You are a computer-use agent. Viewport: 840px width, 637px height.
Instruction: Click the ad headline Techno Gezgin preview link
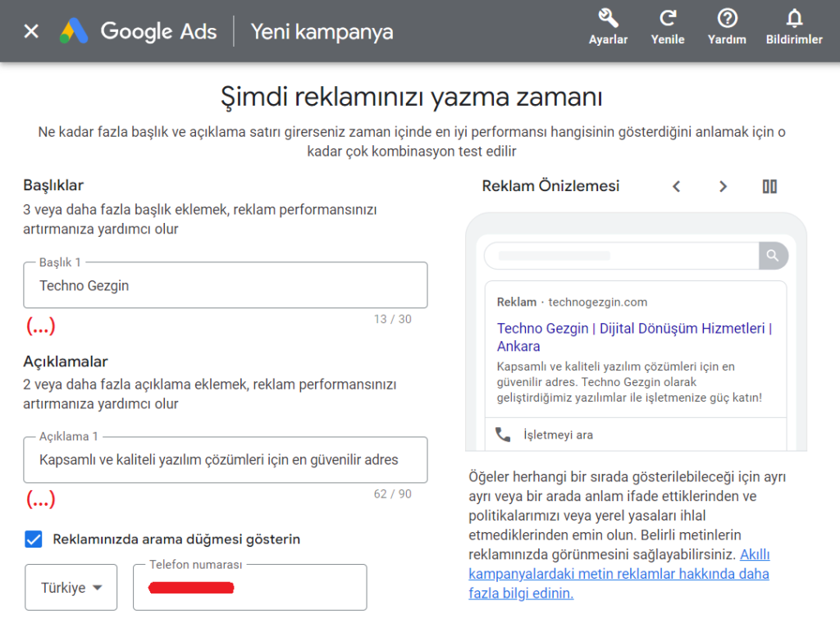click(x=634, y=337)
